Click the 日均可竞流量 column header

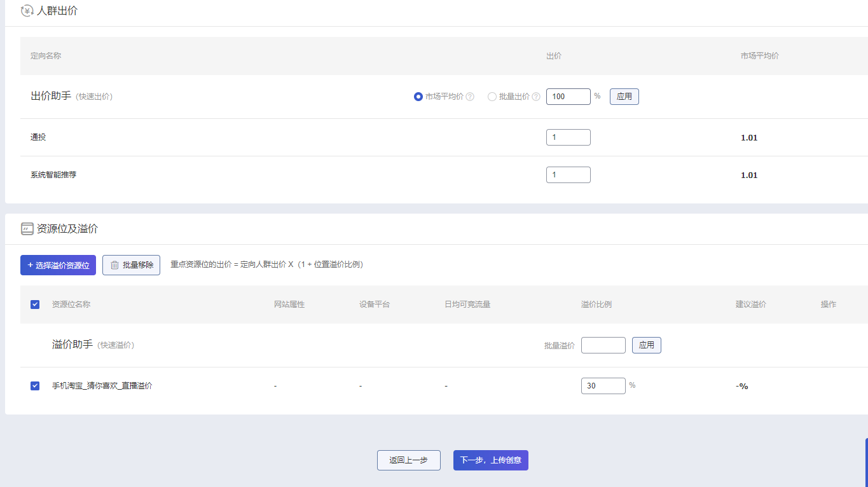(467, 305)
